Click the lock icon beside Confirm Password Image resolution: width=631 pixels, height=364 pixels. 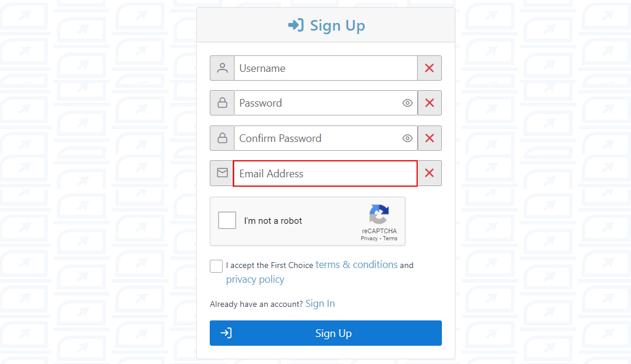pyautogui.click(x=222, y=138)
